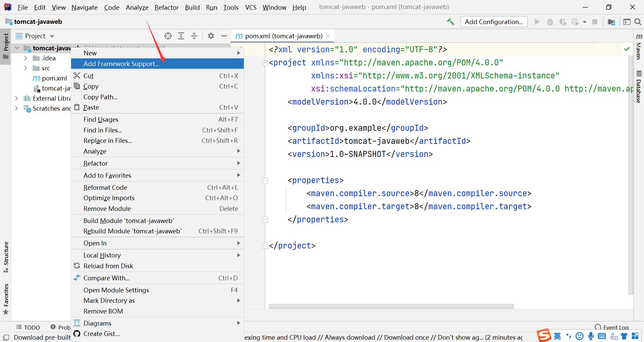
Task: Click the Stop square icon
Action: click(x=595, y=22)
